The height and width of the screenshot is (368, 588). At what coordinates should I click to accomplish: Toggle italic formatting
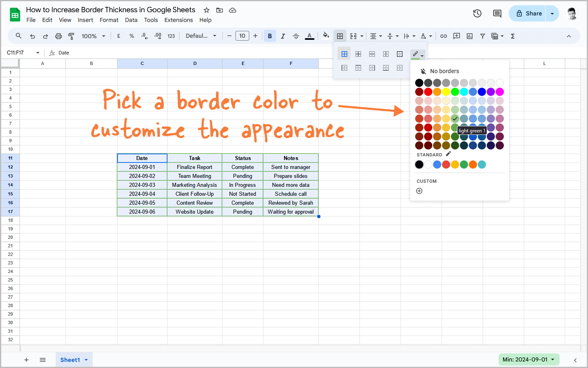click(283, 36)
